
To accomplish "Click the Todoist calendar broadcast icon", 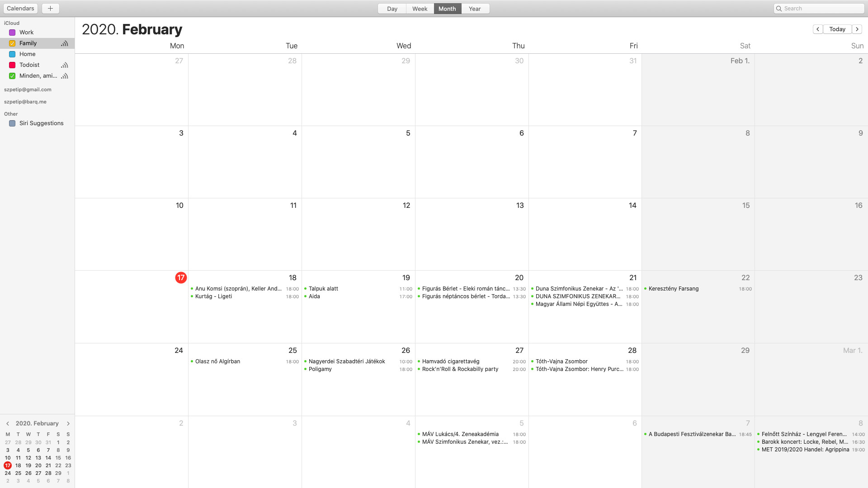I will 65,65.
